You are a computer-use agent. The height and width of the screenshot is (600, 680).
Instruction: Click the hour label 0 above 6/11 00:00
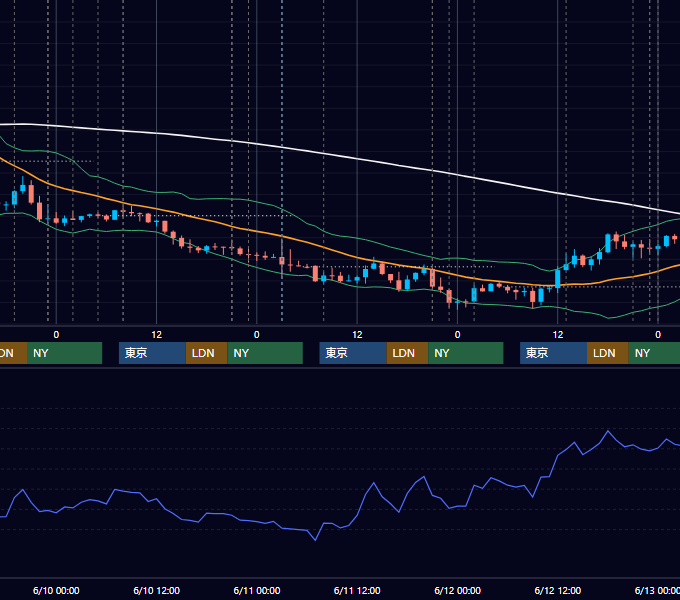(257, 335)
